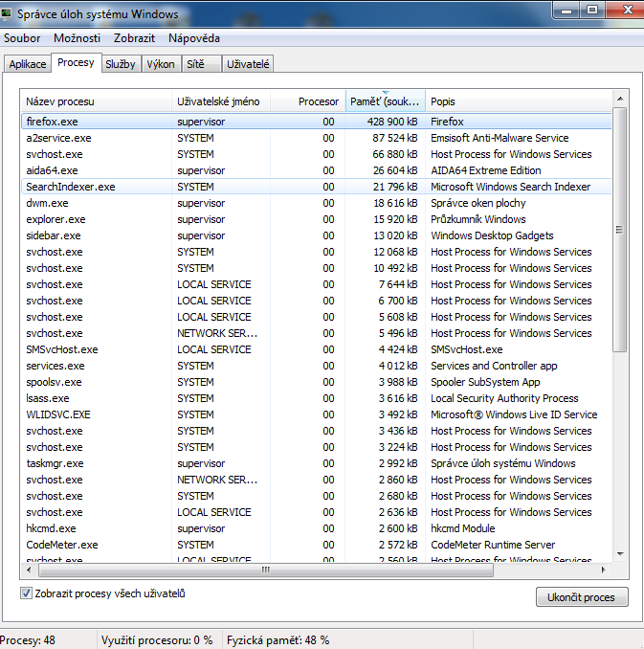Switch to the Služby tab

point(121,64)
